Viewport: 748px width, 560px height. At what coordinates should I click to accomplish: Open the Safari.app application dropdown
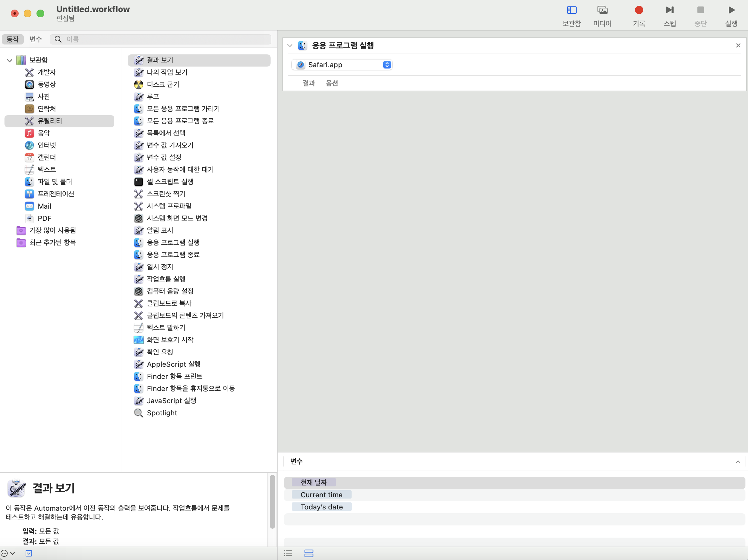click(342, 65)
